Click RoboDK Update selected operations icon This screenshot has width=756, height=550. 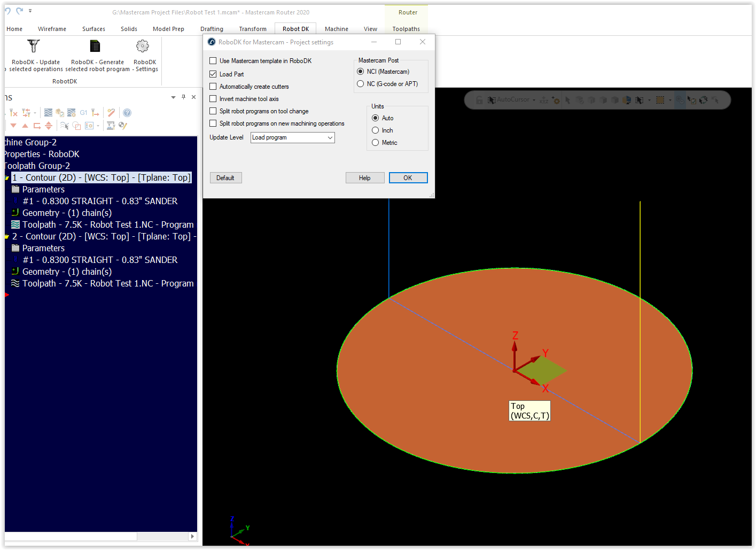pos(34,47)
